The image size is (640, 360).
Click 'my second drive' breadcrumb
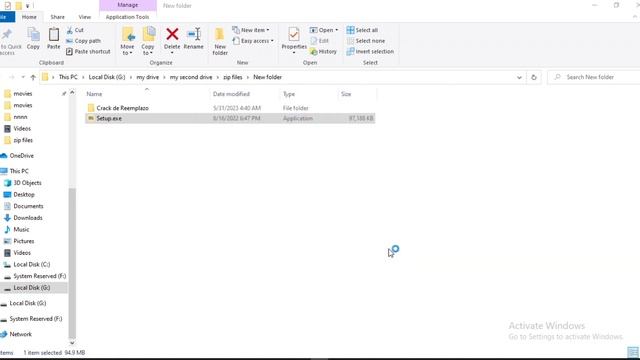pyautogui.click(x=191, y=77)
